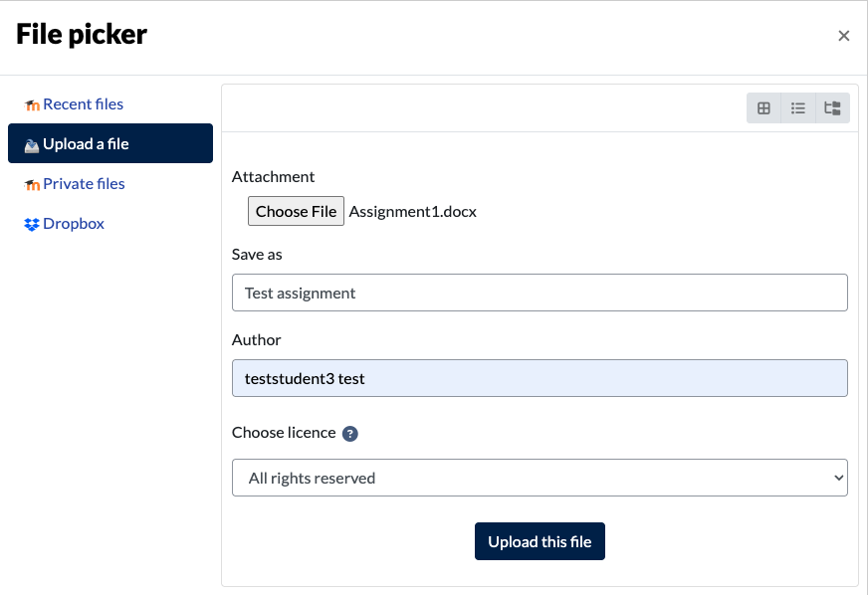Open the Private files repository
The width and height of the screenshot is (868, 595).
(x=84, y=184)
